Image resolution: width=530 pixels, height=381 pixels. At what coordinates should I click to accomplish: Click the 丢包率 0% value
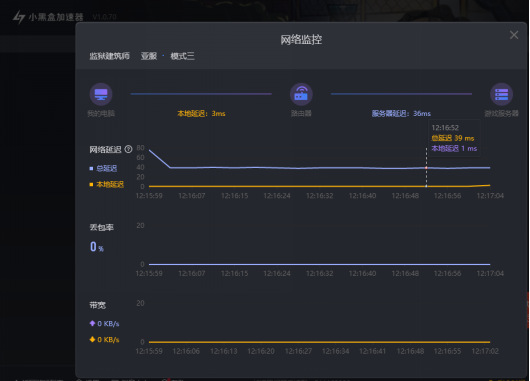coord(97,247)
